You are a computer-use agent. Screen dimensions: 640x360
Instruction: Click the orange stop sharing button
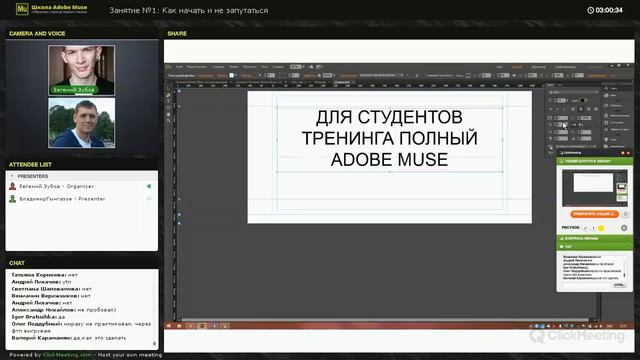[x=594, y=214]
